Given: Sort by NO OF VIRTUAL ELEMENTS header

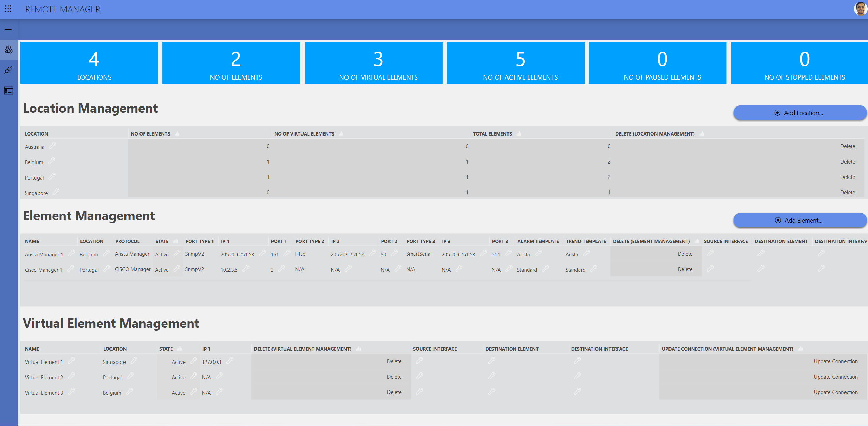Looking at the screenshot, I should pos(304,134).
